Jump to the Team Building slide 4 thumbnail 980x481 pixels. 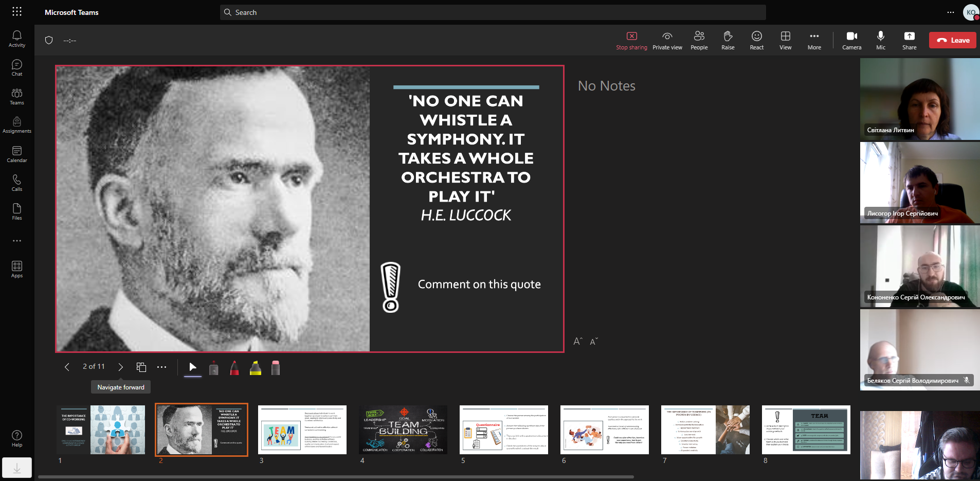(404, 430)
